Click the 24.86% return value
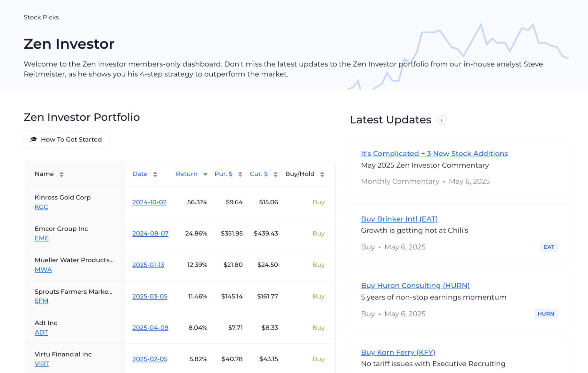The width and height of the screenshot is (588, 373). click(x=196, y=233)
